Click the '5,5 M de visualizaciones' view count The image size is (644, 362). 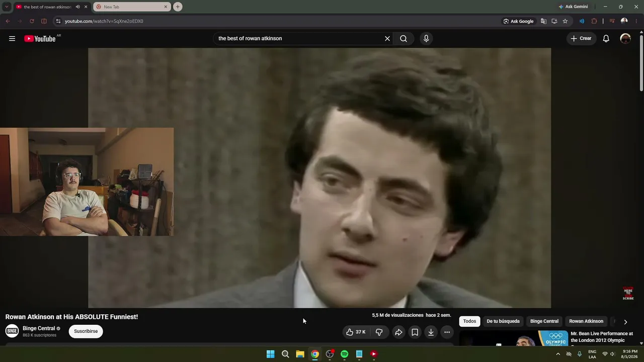click(x=397, y=315)
